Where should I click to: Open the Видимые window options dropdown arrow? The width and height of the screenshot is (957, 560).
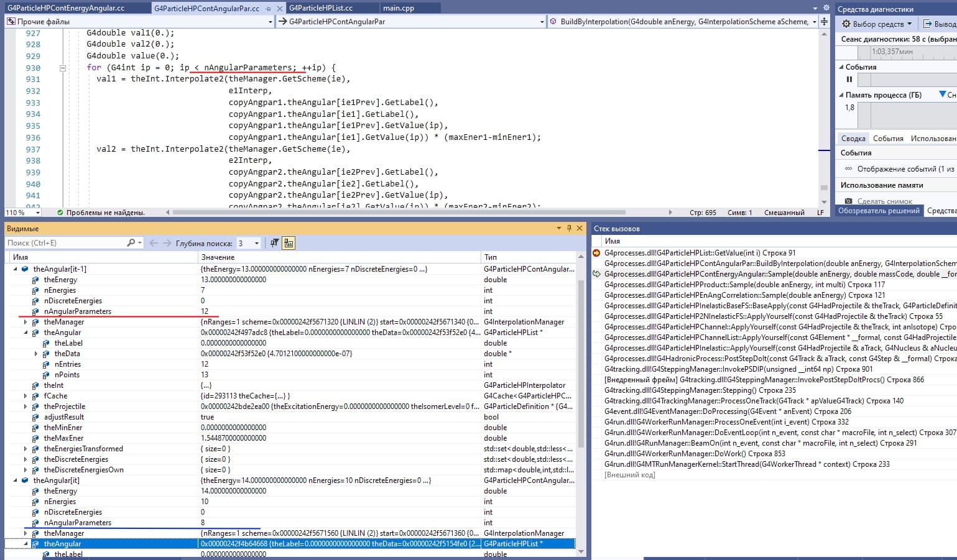click(558, 228)
